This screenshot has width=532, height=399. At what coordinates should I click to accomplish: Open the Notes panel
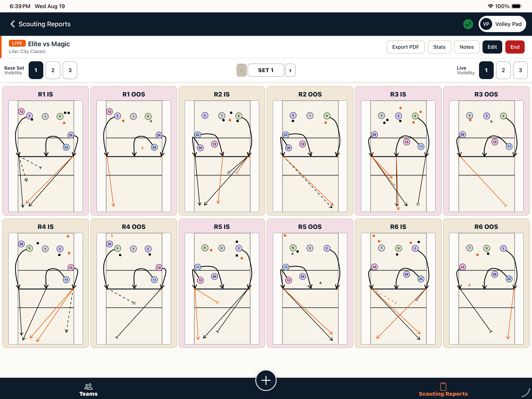tap(467, 47)
